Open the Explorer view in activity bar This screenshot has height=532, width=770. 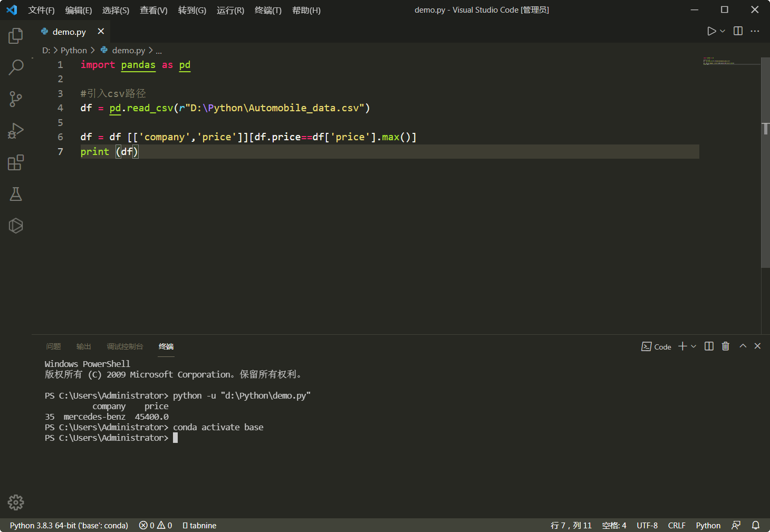[16, 36]
